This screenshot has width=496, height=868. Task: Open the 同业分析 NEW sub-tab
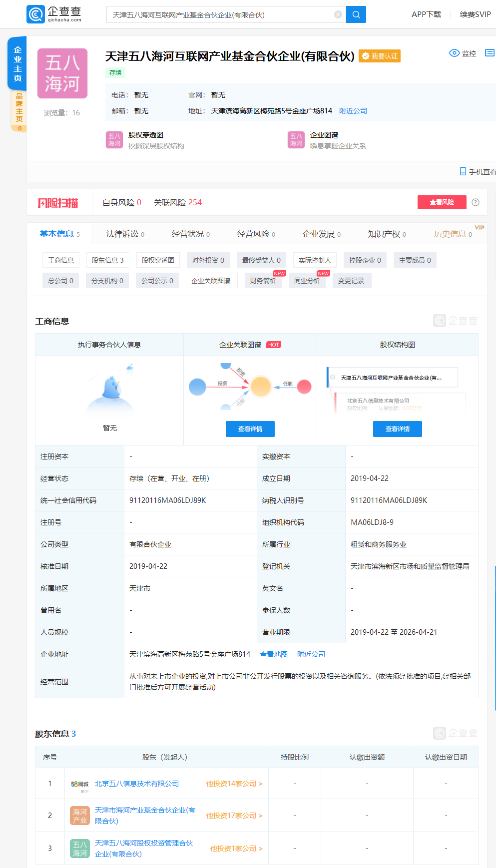pos(307,281)
